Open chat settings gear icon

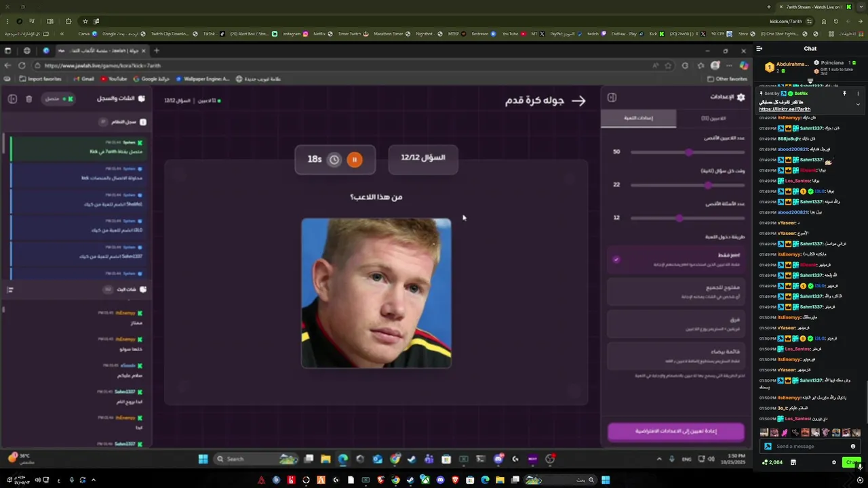click(x=834, y=462)
